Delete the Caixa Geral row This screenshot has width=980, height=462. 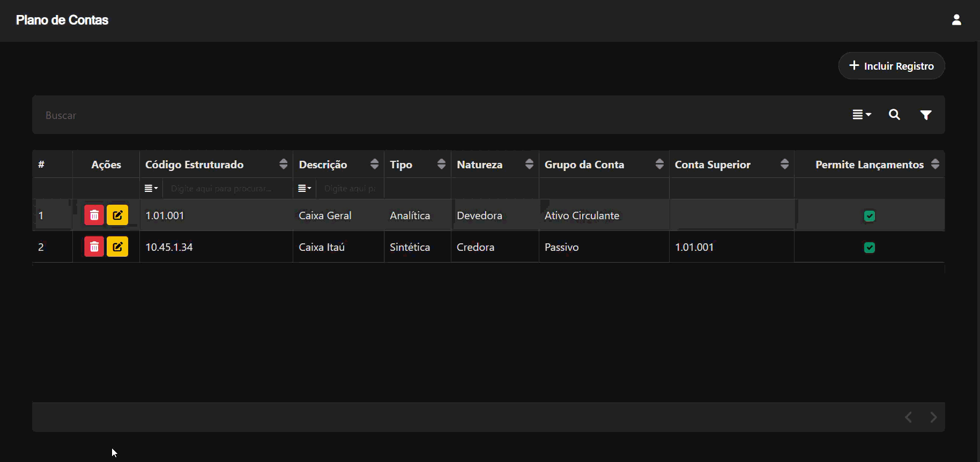tap(94, 215)
